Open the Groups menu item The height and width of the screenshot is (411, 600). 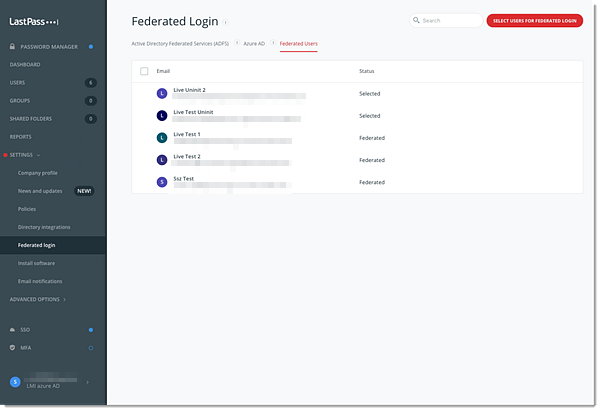pos(20,101)
